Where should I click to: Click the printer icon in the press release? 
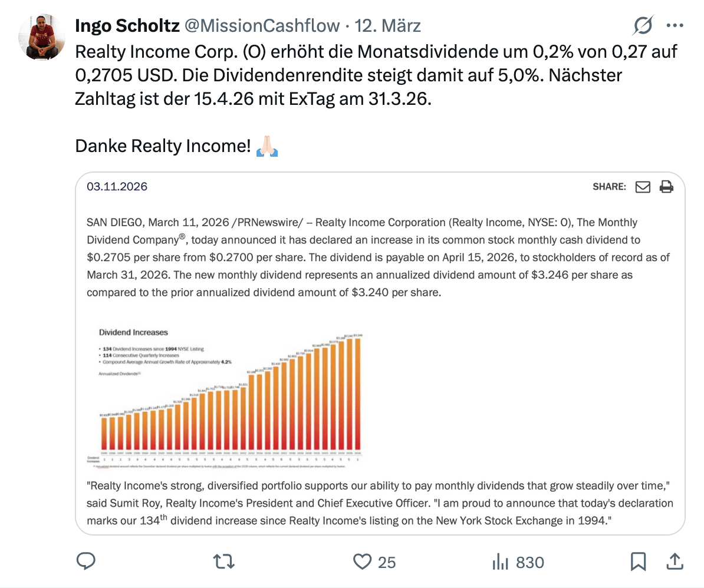[x=666, y=186]
